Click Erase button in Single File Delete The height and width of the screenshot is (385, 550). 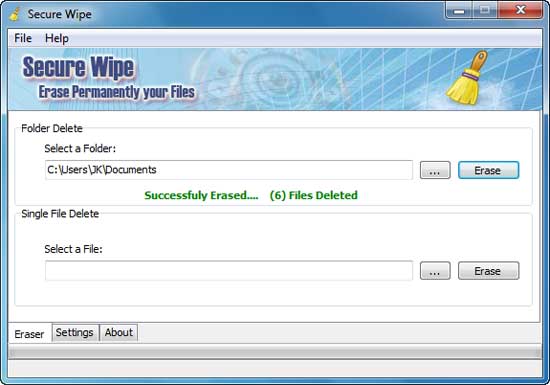tap(488, 271)
